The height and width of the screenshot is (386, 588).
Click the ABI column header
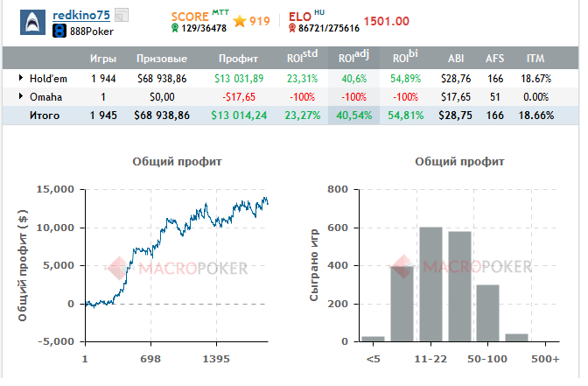(x=456, y=59)
